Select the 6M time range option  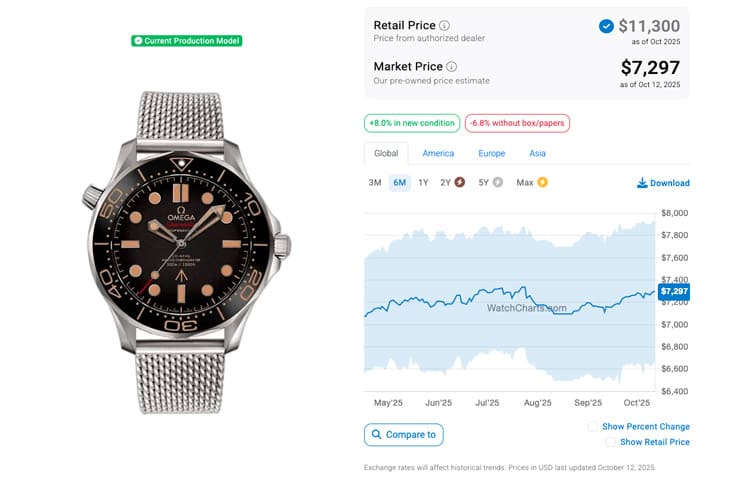coord(399,183)
